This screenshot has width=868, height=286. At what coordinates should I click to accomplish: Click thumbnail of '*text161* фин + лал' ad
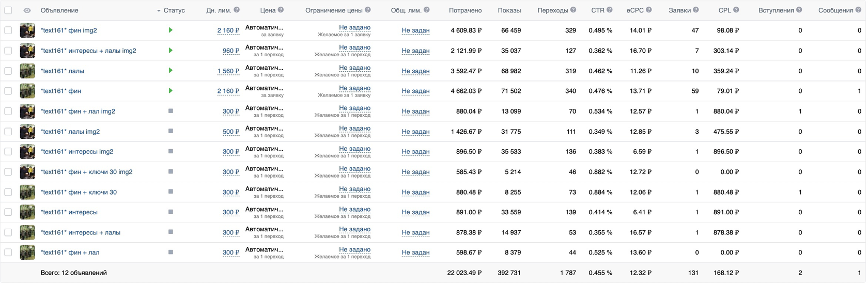(x=27, y=252)
